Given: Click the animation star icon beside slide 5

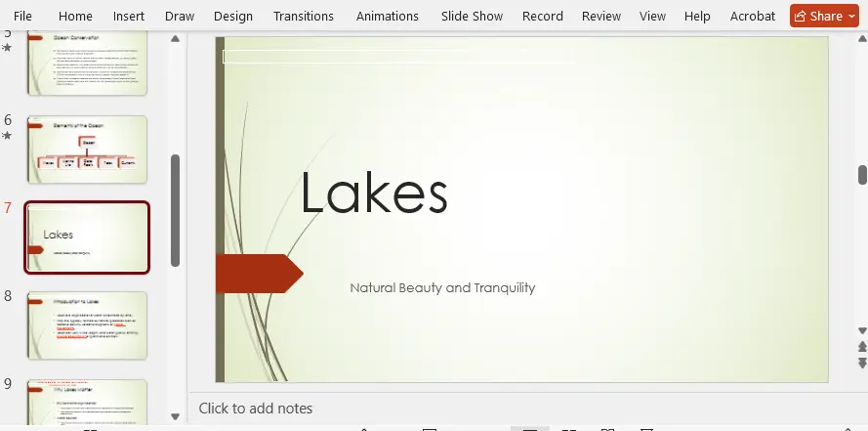Looking at the screenshot, I should 7,48.
